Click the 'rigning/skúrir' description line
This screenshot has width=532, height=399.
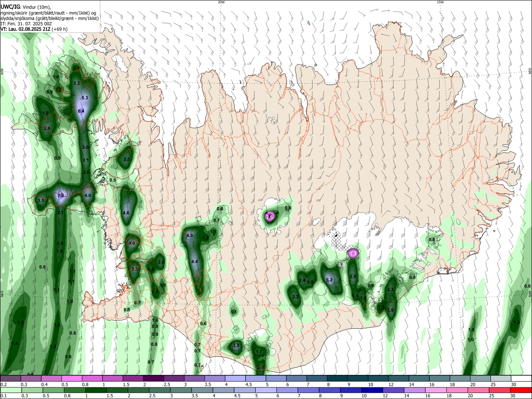coord(48,12)
